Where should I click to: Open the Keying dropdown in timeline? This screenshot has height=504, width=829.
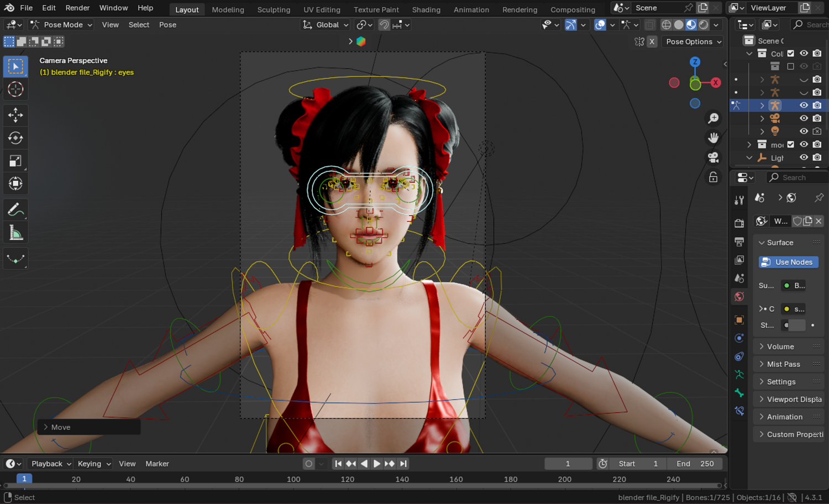[x=94, y=464]
